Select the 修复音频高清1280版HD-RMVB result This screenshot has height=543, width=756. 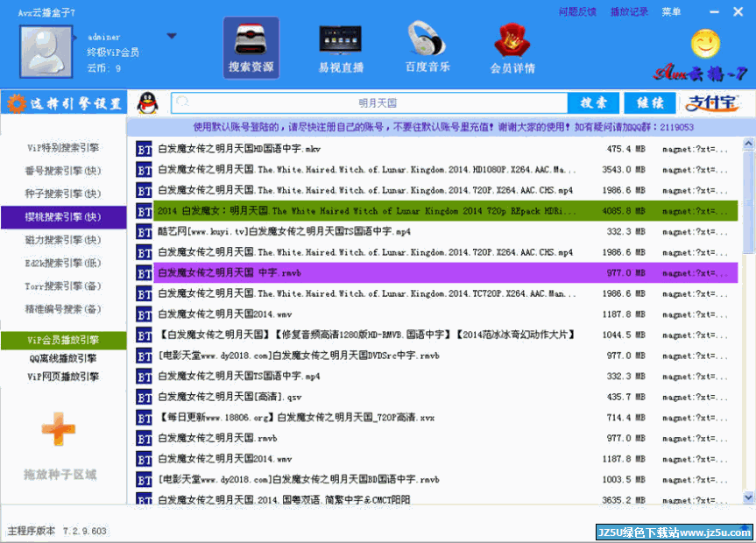[366, 335]
